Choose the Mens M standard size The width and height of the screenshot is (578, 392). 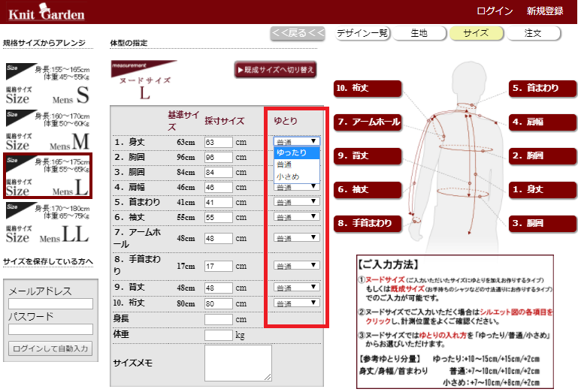pos(47,130)
